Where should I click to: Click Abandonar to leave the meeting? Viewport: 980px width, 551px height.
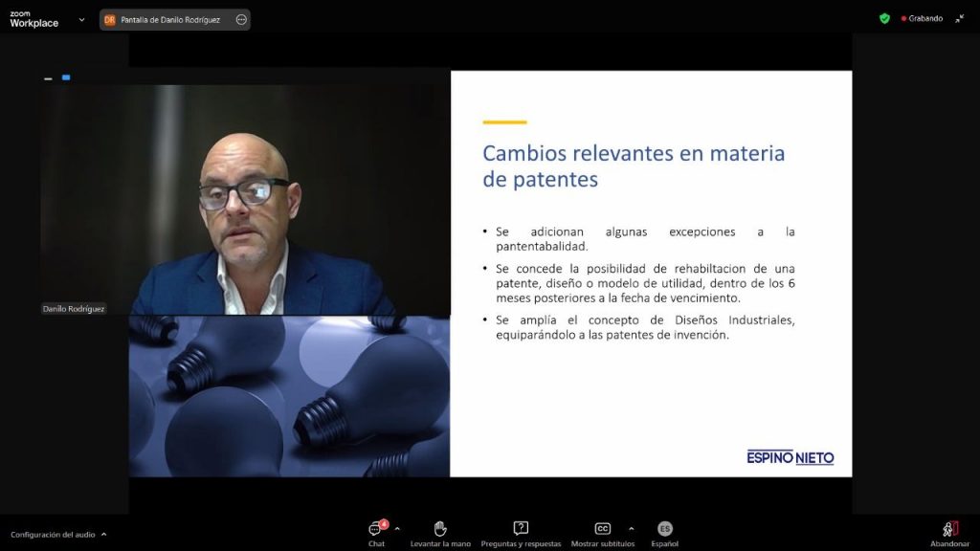(949, 530)
